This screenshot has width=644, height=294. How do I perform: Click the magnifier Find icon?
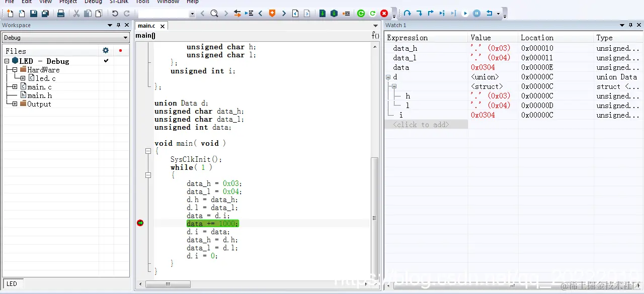coord(214,14)
